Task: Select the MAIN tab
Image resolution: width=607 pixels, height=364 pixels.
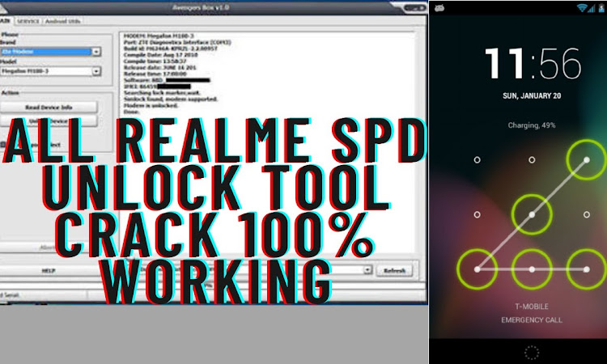Action: [x=6, y=21]
